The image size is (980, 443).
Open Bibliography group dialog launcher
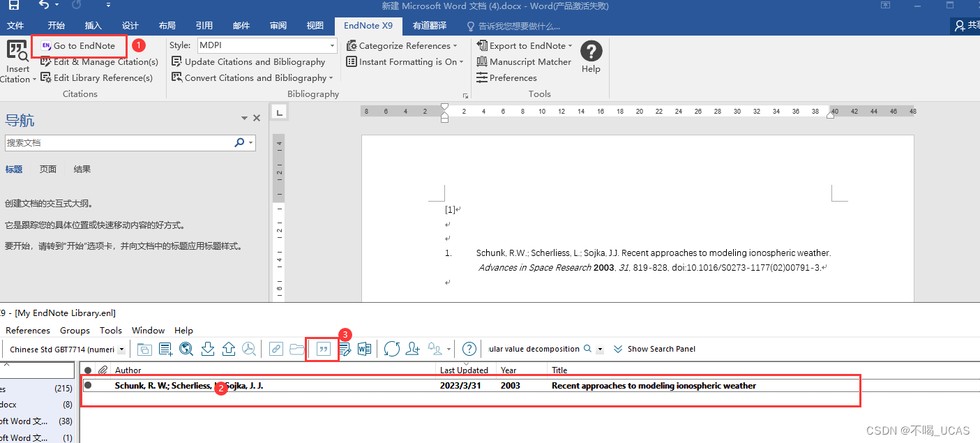(x=465, y=96)
